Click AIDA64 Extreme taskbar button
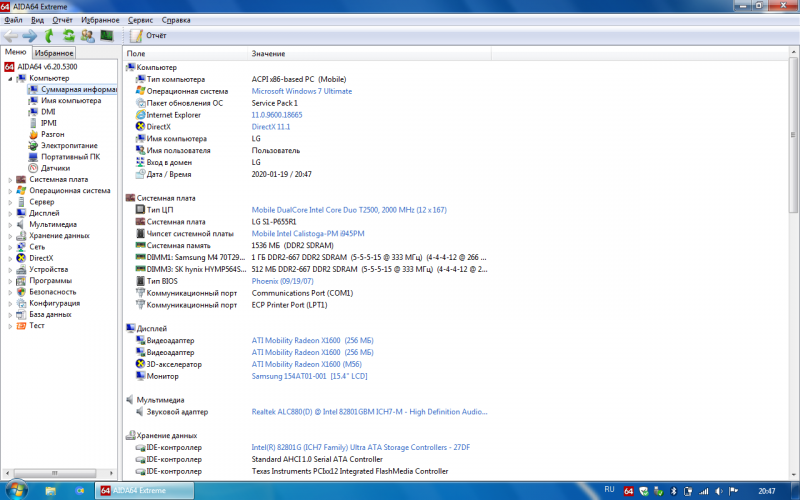This screenshot has height=500, width=800. click(x=144, y=491)
